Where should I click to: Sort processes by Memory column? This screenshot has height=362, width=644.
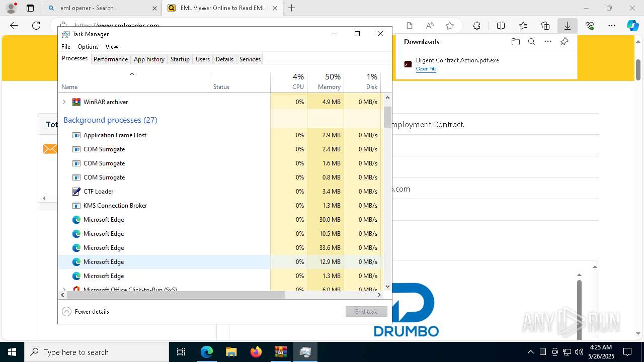326,82
